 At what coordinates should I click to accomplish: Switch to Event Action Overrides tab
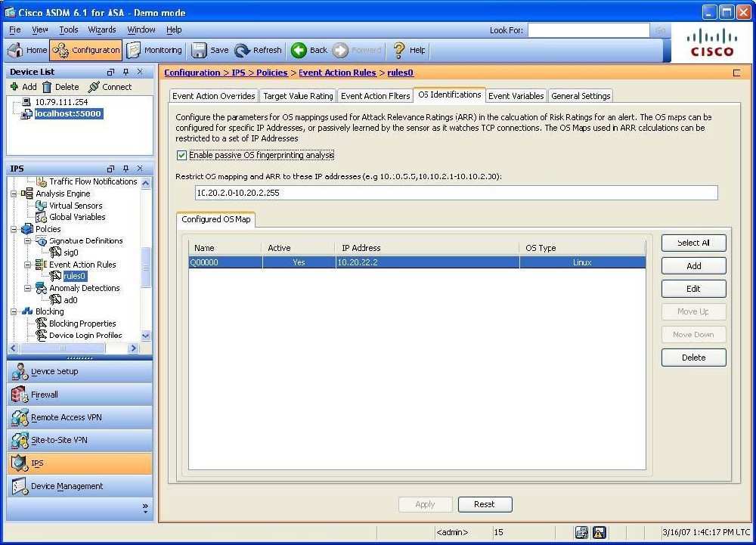point(214,96)
